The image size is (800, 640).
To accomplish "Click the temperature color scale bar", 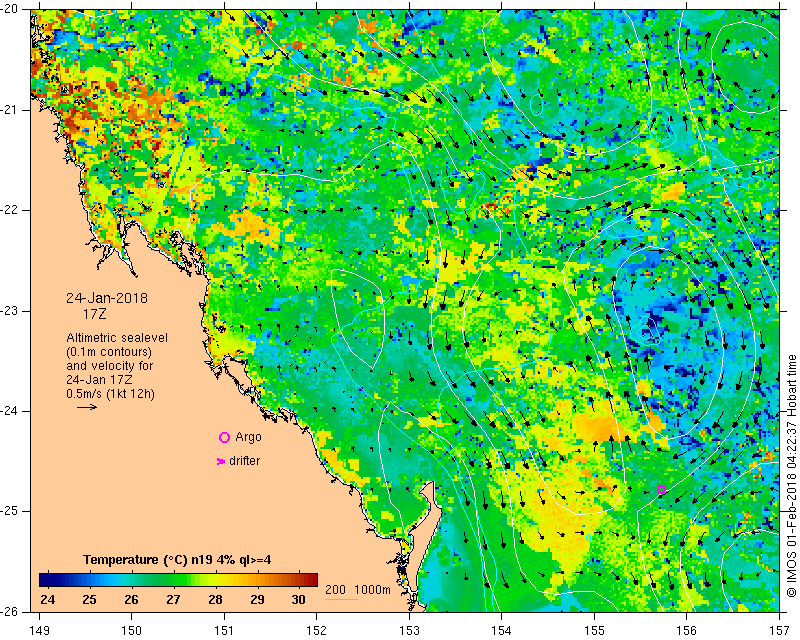I will [x=178, y=579].
